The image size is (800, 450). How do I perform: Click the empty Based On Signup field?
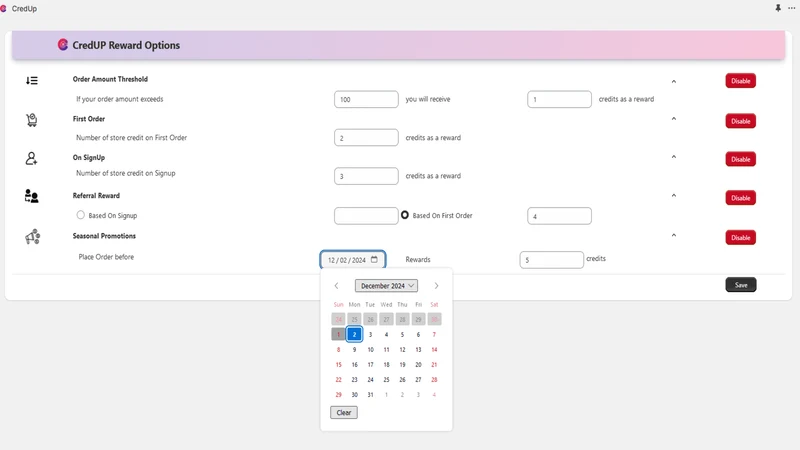click(366, 216)
